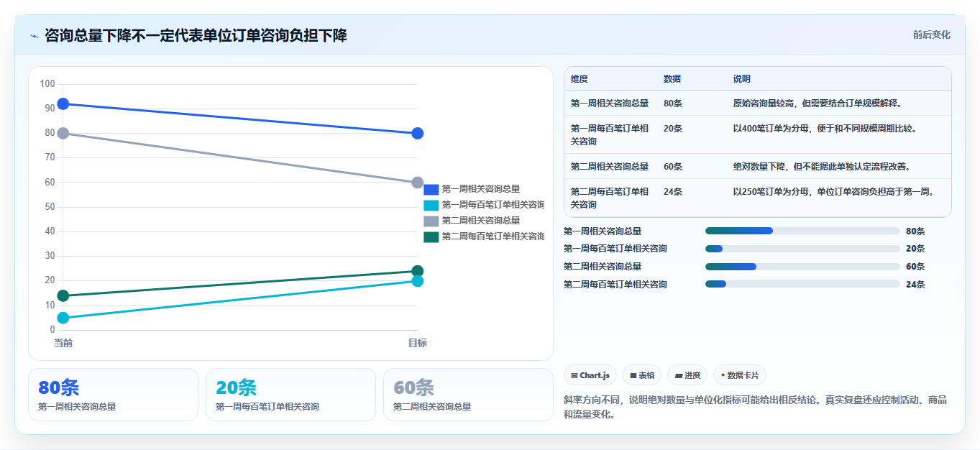Viewport: 980px width, 450px height.
Task: Open the 80条 第一周相关咨询总量 data card
Action: [113, 395]
